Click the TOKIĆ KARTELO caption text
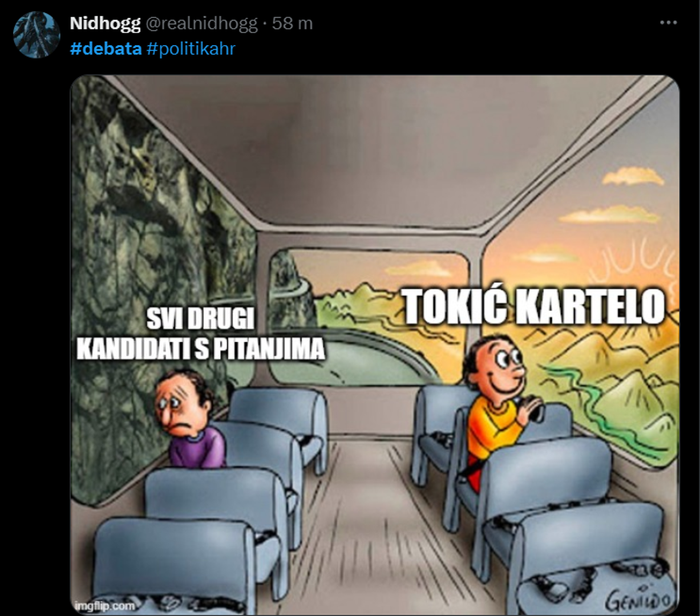The width and height of the screenshot is (700, 616). [x=535, y=307]
